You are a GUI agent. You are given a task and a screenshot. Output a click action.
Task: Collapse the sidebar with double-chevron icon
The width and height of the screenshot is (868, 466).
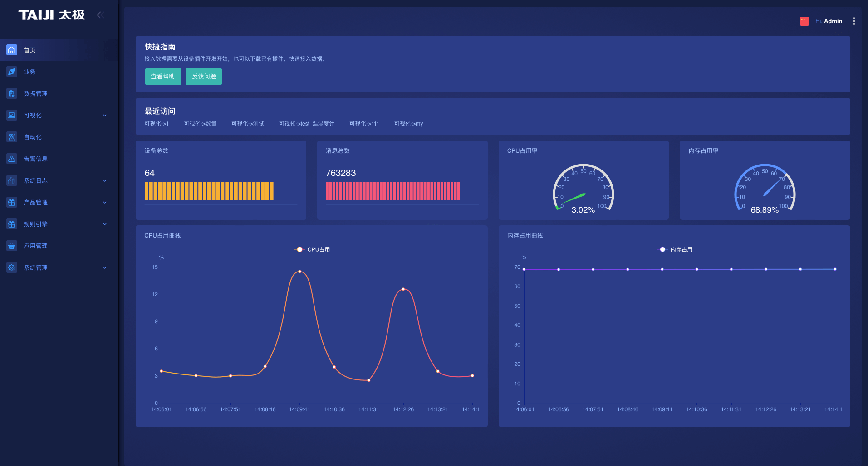click(x=100, y=15)
